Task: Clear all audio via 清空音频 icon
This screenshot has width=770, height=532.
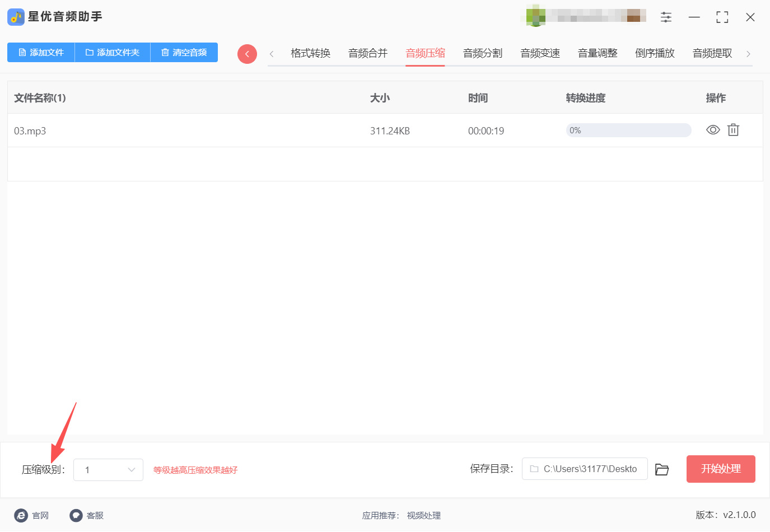Action: [184, 52]
